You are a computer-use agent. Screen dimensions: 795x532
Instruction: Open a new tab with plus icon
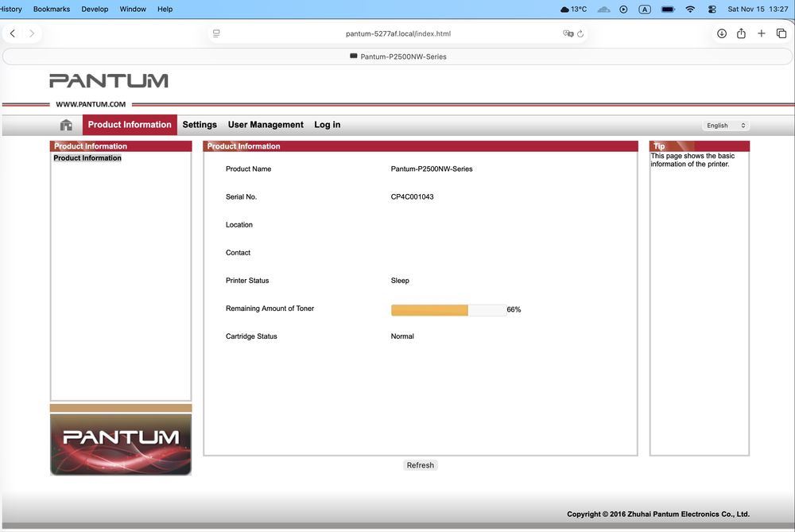761,33
